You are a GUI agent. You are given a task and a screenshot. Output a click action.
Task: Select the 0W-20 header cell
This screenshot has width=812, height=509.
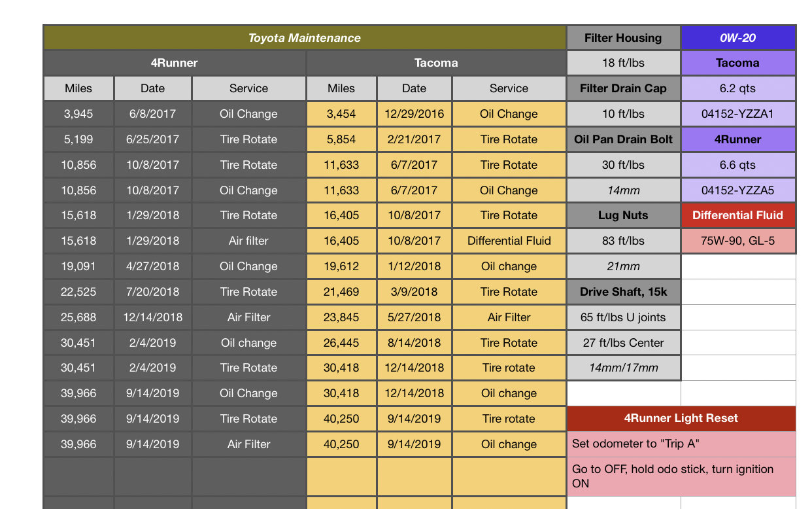[x=738, y=38]
